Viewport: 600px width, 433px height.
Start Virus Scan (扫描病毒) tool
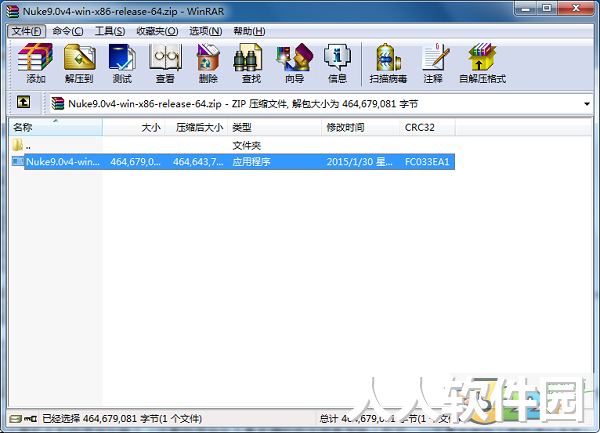point(388,63)
